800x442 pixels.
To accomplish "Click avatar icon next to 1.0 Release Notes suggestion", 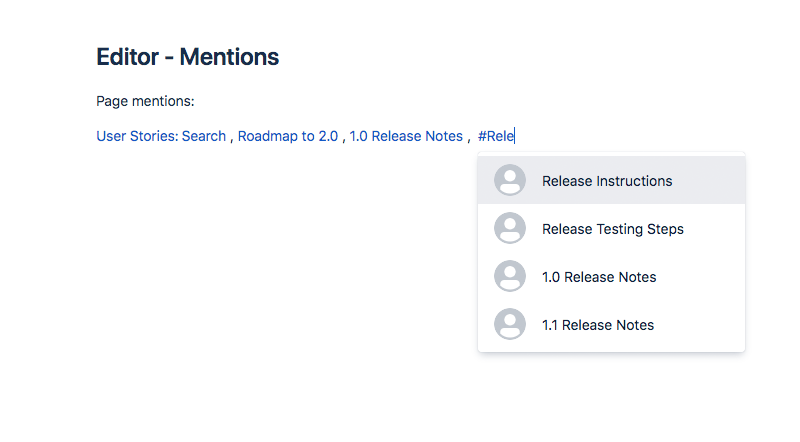I will pos(510,276).
